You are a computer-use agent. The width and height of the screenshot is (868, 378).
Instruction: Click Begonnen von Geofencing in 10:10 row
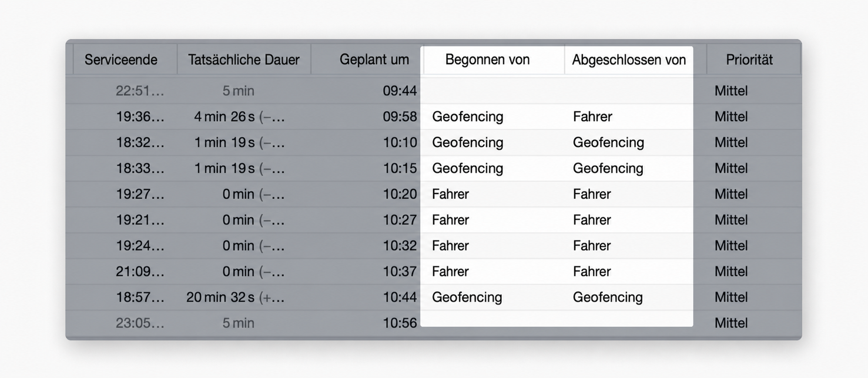click(x=468, y=142)
